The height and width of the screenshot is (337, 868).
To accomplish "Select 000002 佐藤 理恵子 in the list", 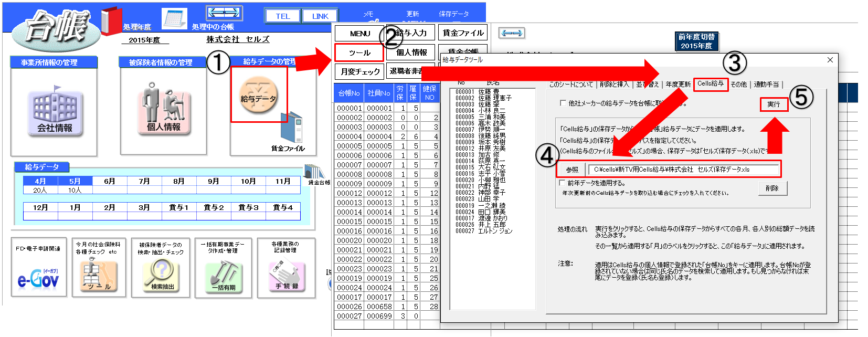I will click(x=483, y=98).
